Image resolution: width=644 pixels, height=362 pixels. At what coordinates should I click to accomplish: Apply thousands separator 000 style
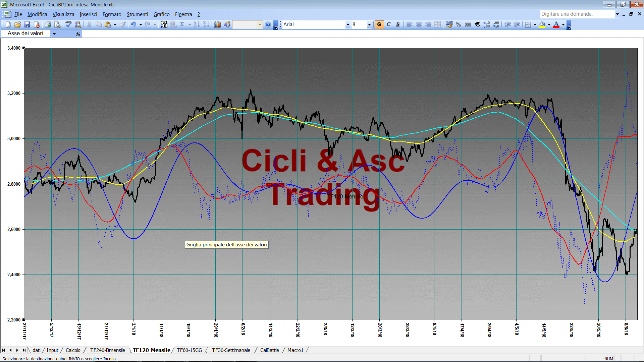(x=468, y=24)
